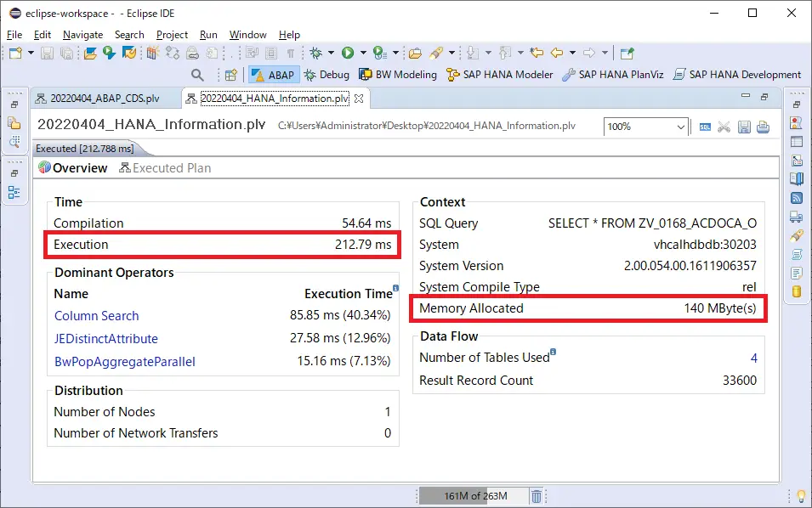Open the 100% zoom combo box
Viewport: 812px width, 508px height.
[x=645, y=127]
